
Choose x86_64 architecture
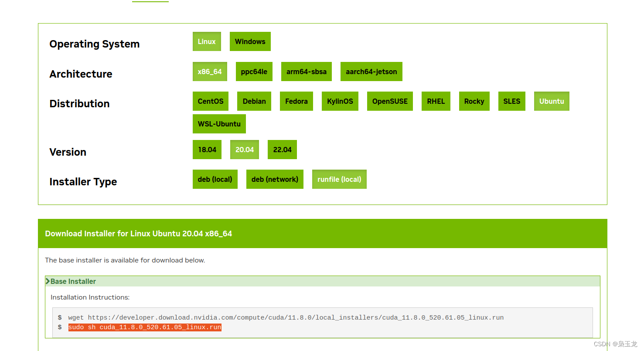210,72
